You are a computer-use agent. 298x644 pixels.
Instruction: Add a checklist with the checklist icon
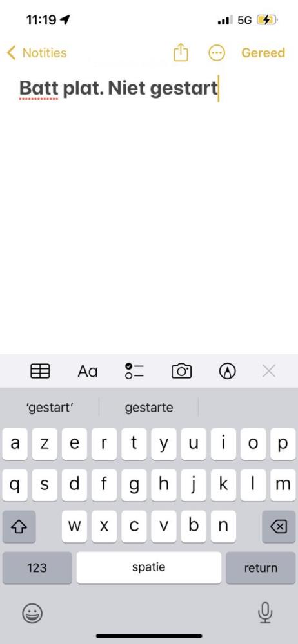pos(134,371)
